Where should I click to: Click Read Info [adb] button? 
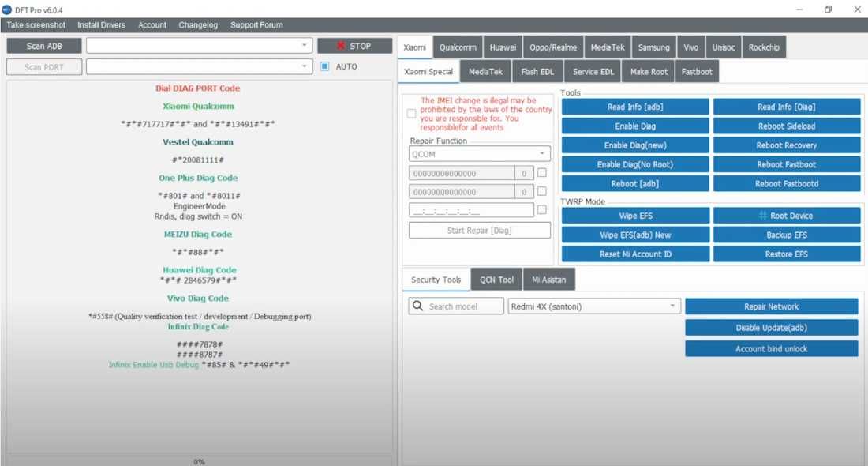coord(635,107)
